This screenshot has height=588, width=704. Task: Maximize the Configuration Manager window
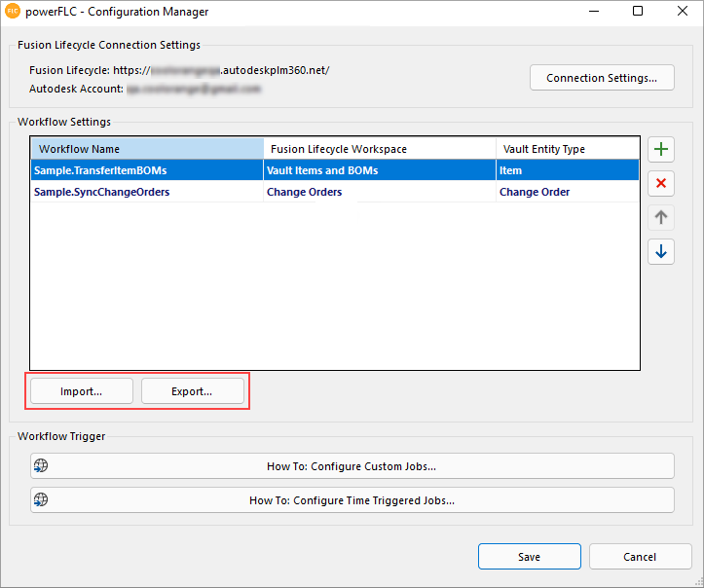click(637, 12)
